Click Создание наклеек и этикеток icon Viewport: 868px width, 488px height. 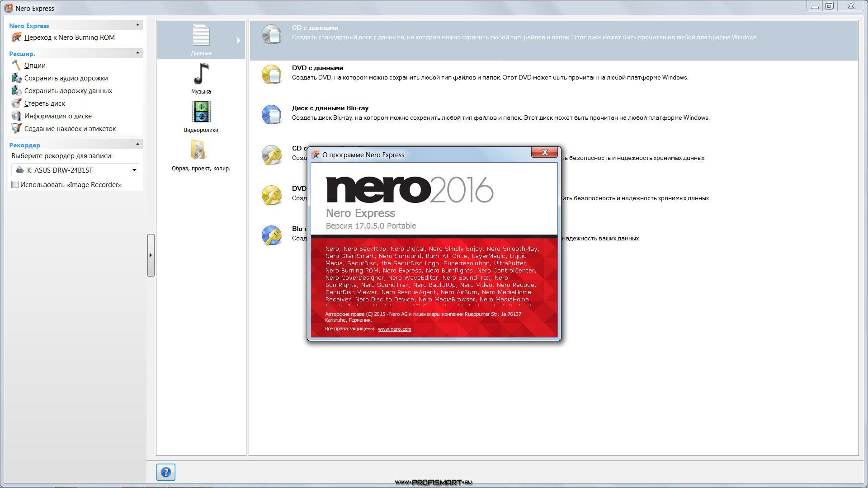(x=16, y=129)
